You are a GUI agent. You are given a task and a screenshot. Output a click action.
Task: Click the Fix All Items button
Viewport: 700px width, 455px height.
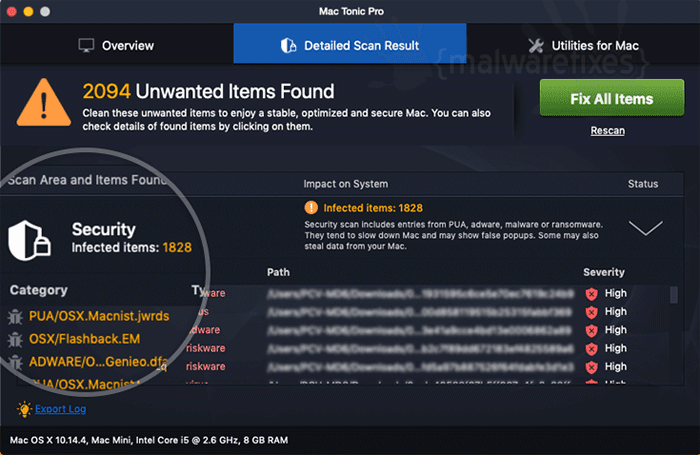tap(612, 98)
